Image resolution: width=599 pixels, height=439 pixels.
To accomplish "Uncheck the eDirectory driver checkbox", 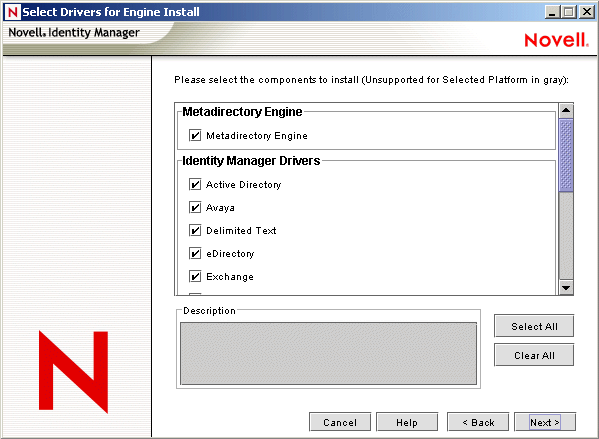I will pos(195,253).
